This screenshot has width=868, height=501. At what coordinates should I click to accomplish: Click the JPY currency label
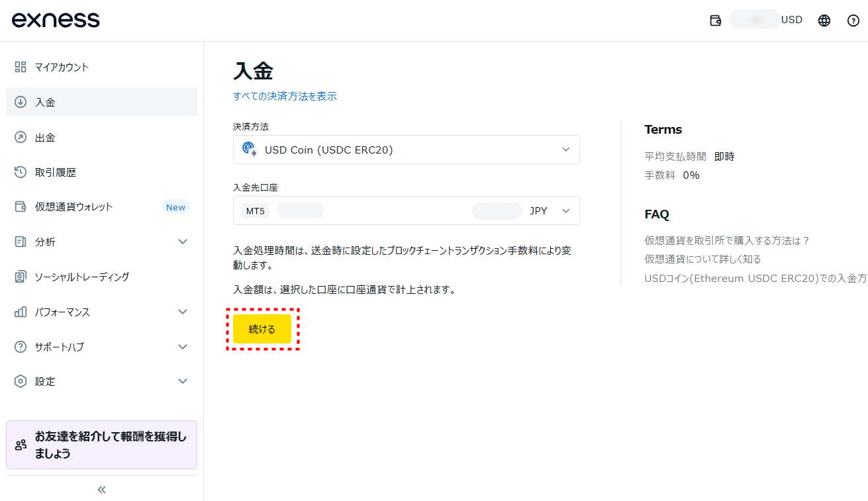click(538, 210)
